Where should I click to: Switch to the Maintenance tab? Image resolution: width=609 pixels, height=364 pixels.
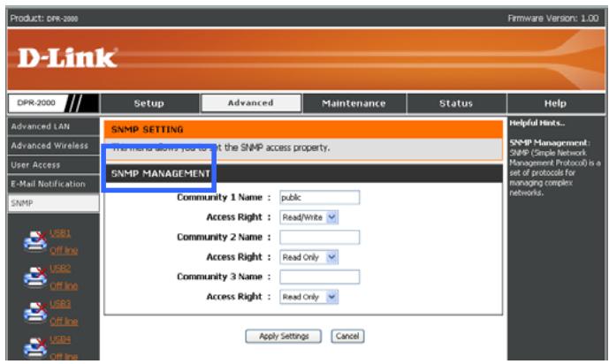354,103
